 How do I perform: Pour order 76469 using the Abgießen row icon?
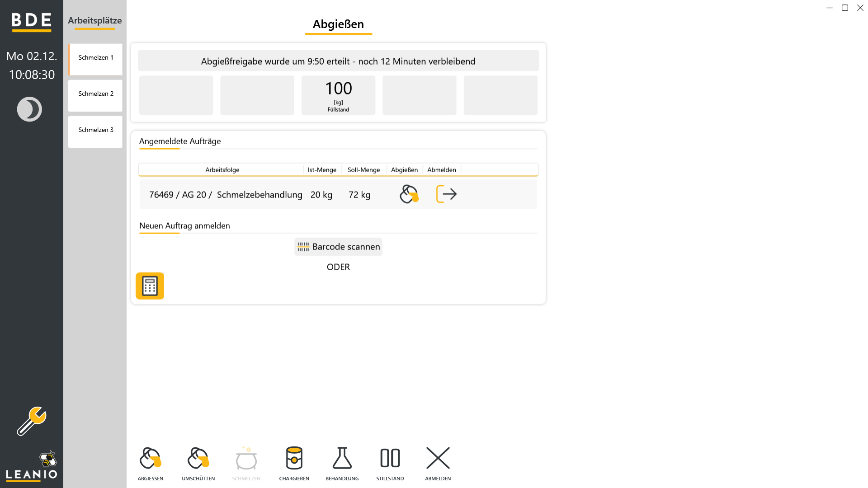[409, 194]
